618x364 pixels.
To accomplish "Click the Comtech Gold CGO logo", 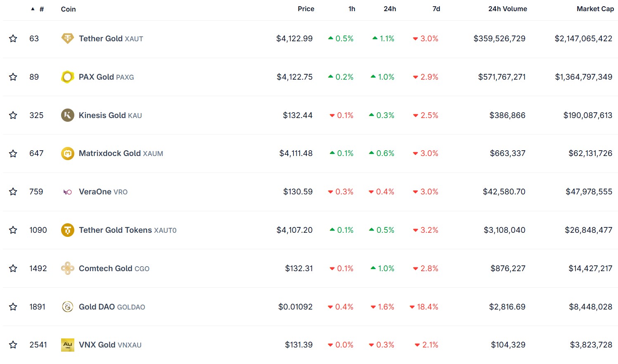I will click(67, 268).
